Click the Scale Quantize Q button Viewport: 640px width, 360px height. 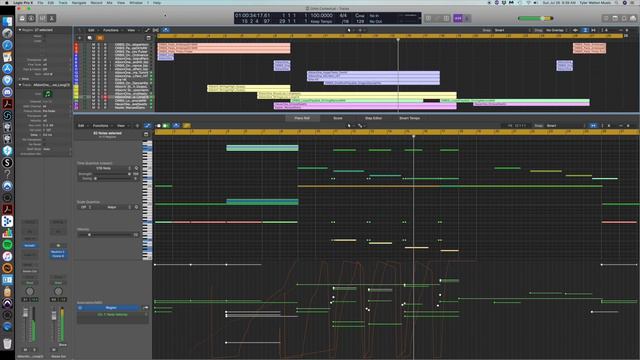tap(136, 207)
